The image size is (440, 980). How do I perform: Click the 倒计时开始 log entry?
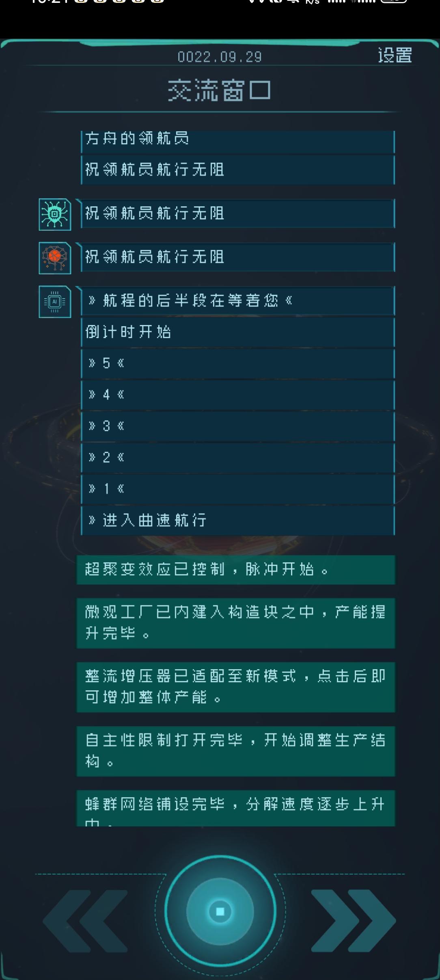237,332
